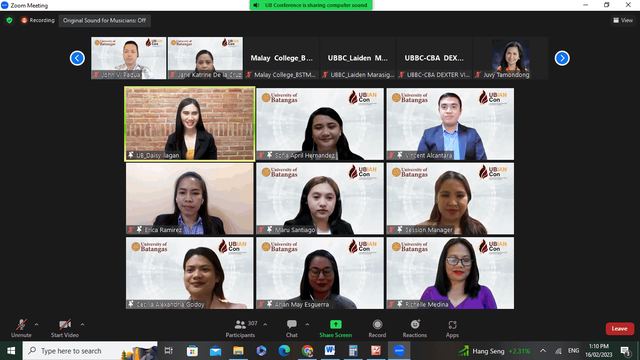Click the Recording indicator

(38, 20)
